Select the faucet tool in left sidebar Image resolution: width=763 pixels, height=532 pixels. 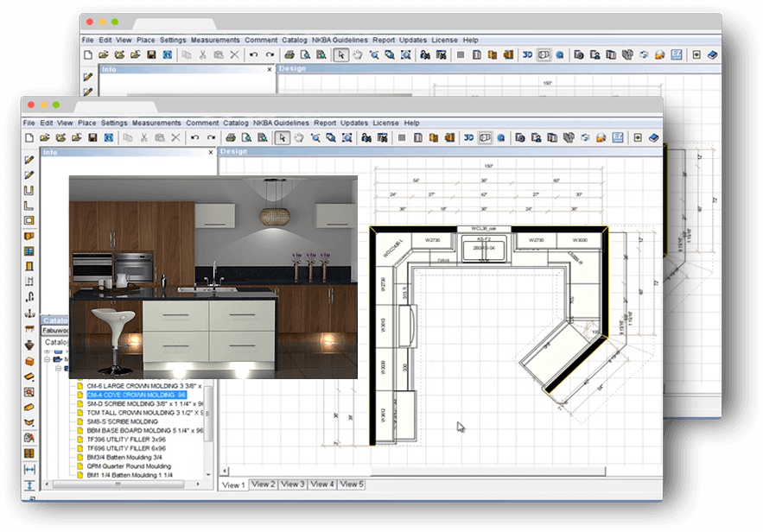[x=29, y=296]
